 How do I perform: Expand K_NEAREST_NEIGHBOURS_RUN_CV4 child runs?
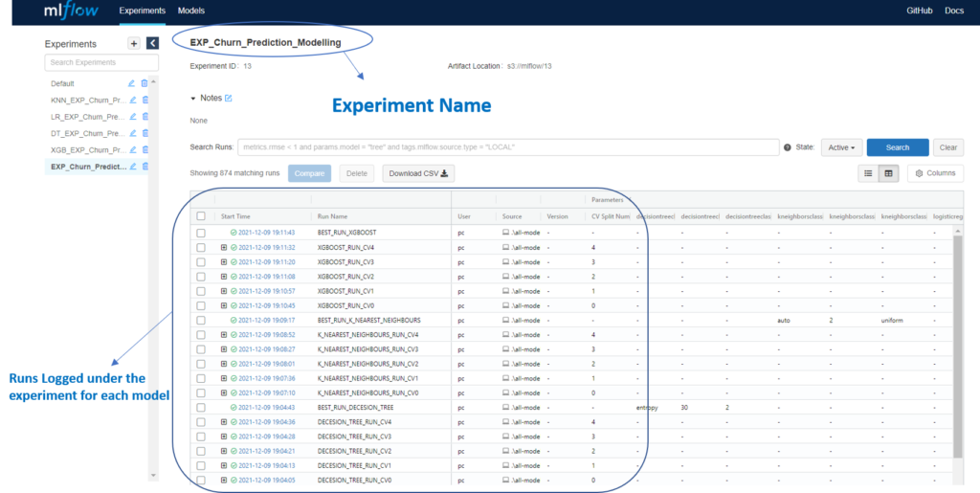(224, 335)
